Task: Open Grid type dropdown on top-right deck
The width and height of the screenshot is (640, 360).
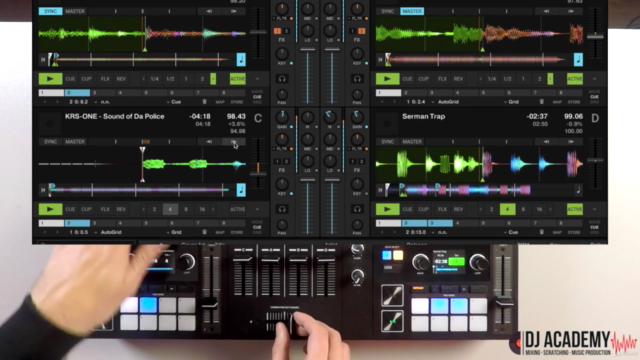Action: [x=511, y=101]
